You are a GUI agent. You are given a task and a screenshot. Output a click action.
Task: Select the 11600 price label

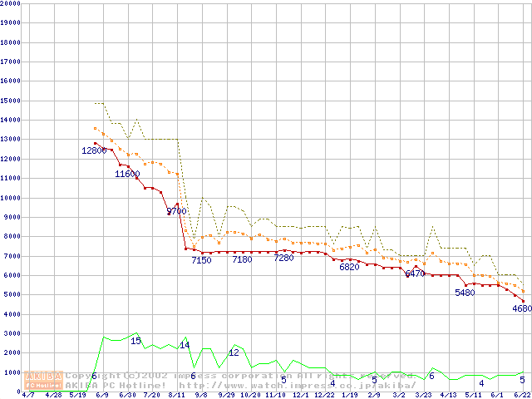pos(127,174)
